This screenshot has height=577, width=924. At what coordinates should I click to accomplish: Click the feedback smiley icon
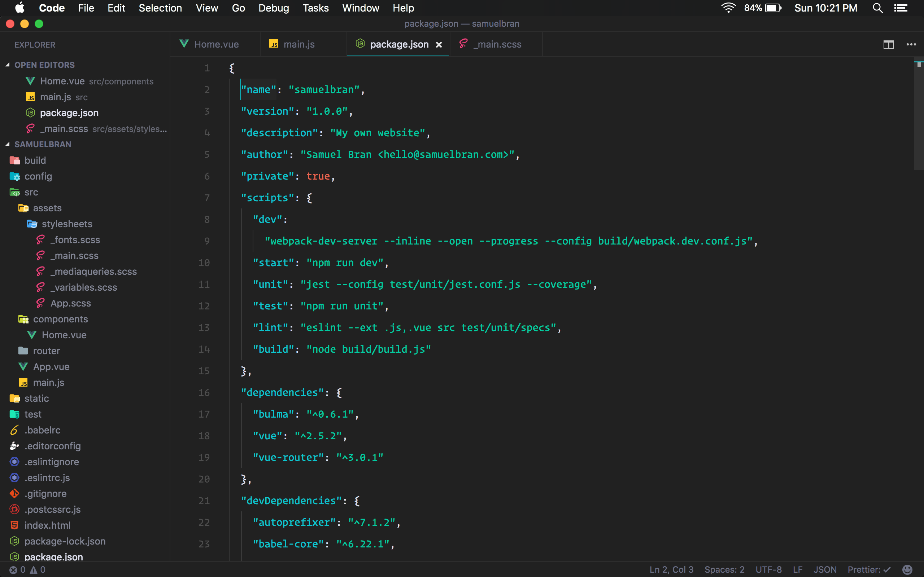click(x=908, y=569)
